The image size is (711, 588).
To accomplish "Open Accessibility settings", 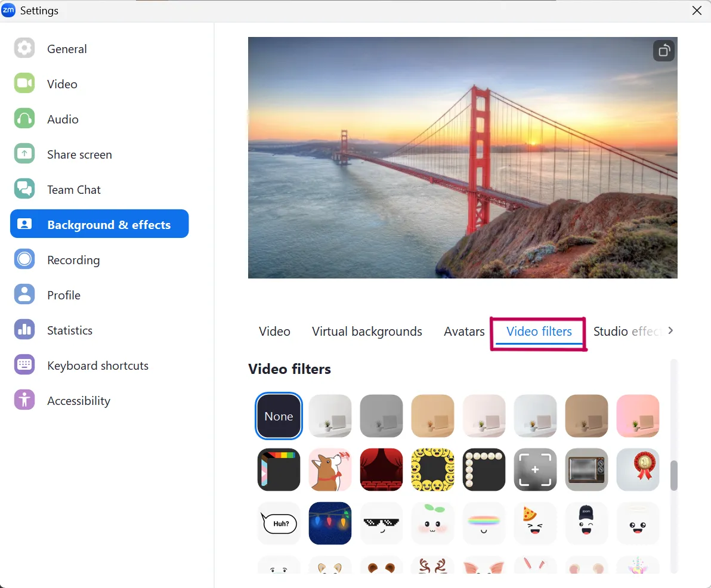I will [x=79, y=401].
